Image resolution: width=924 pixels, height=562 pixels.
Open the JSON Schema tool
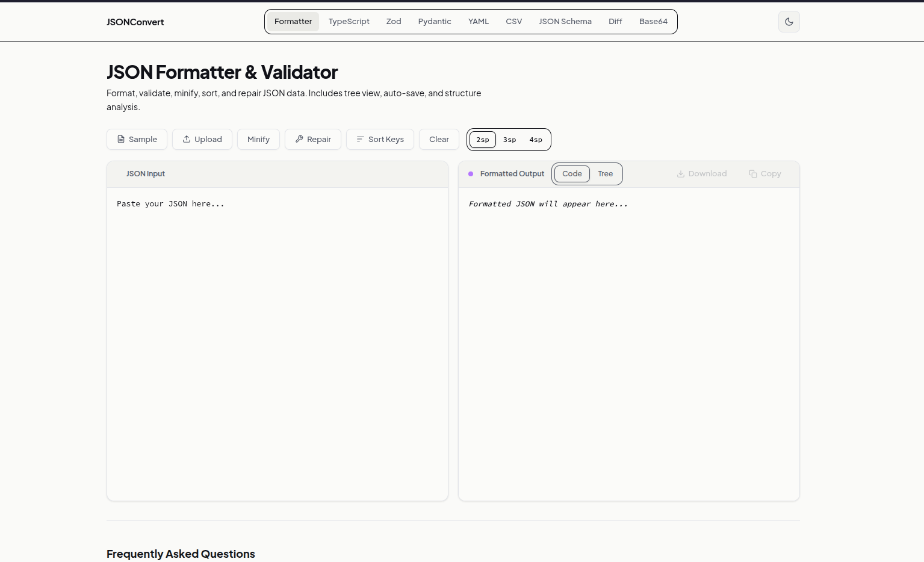(x=565, y=21)
